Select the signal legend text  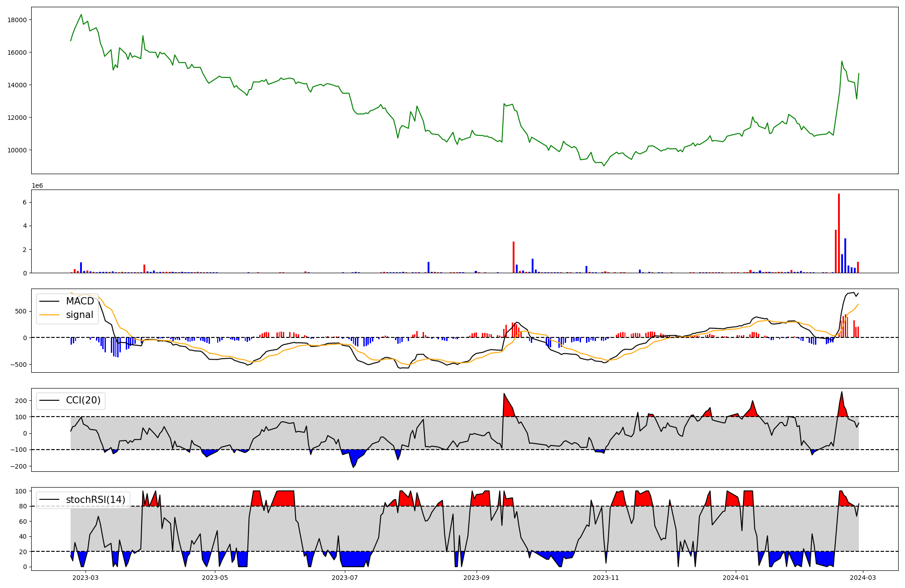tap(80, 315)
